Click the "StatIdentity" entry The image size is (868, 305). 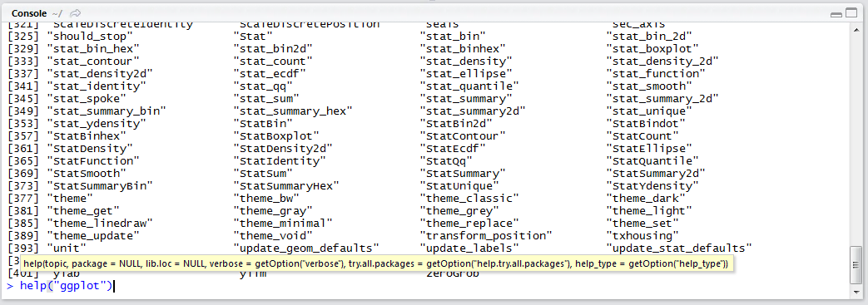pos(280,160)
